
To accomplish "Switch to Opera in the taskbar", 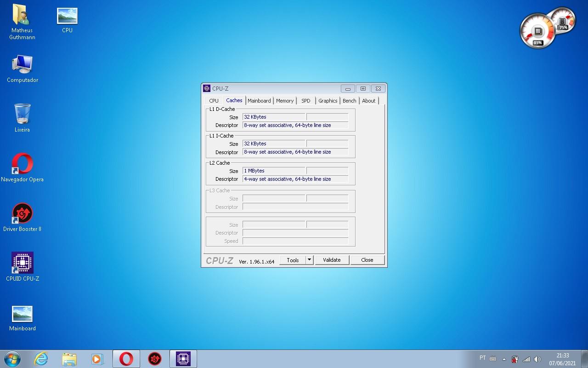I will tap(126, 359).
